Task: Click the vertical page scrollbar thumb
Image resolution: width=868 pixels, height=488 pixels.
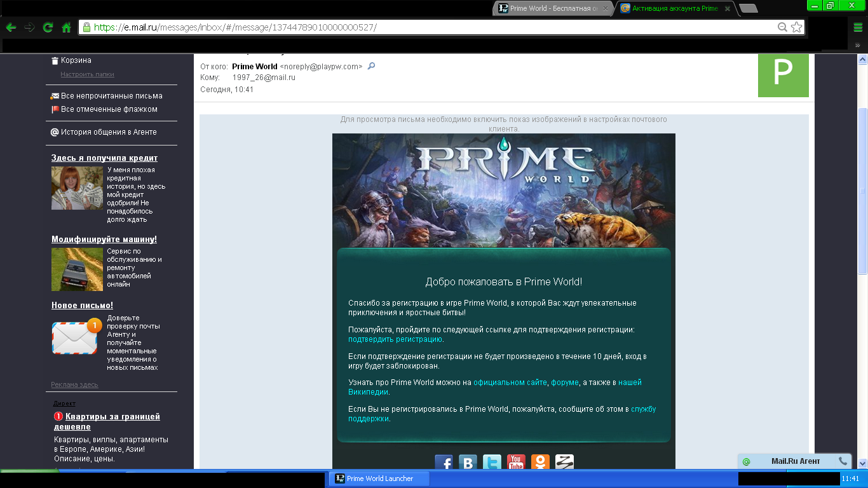Action: (863, 191)
